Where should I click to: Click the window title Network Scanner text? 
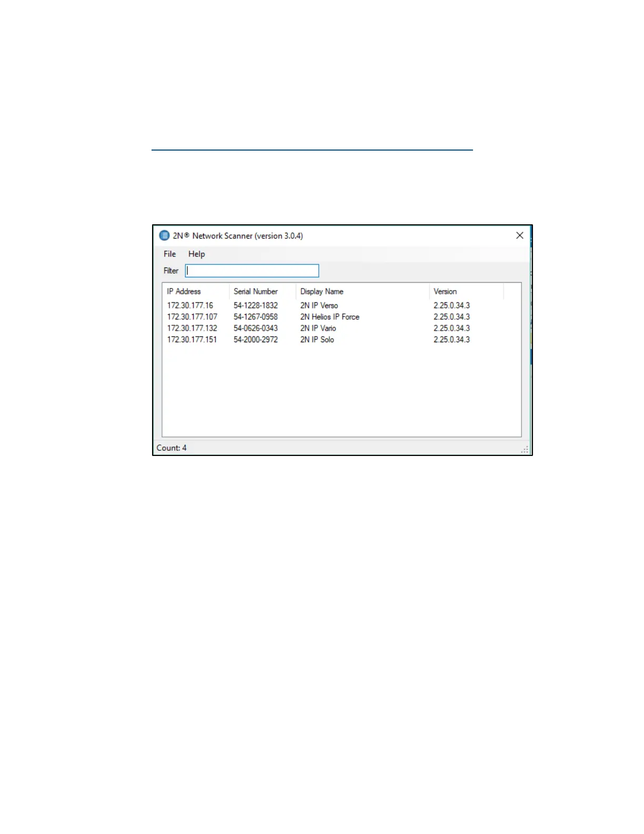[238, 236]
